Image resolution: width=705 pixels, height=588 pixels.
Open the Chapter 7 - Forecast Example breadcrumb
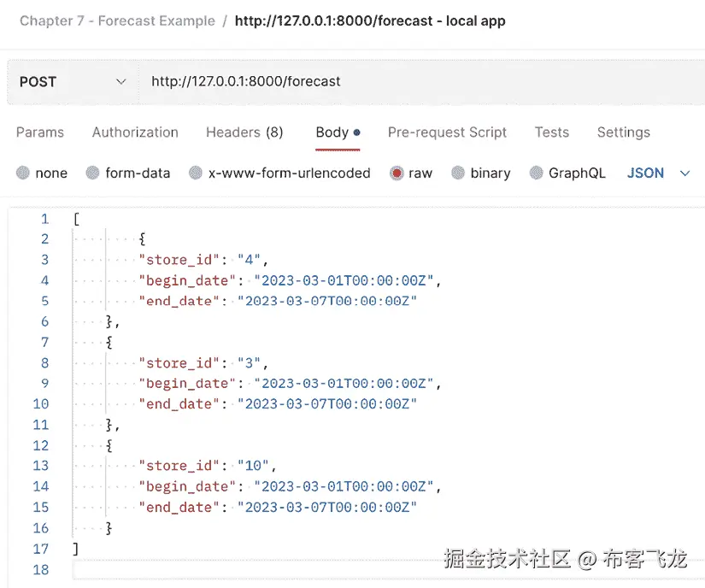pyautogui.click(x=117, y=21)
